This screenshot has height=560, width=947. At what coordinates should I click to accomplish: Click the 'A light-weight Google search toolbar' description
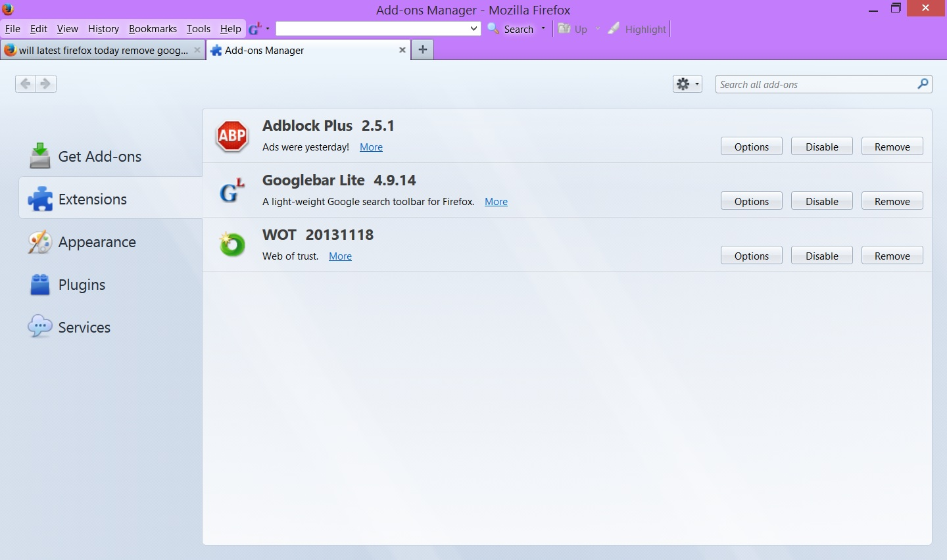[x=368, y=202]
